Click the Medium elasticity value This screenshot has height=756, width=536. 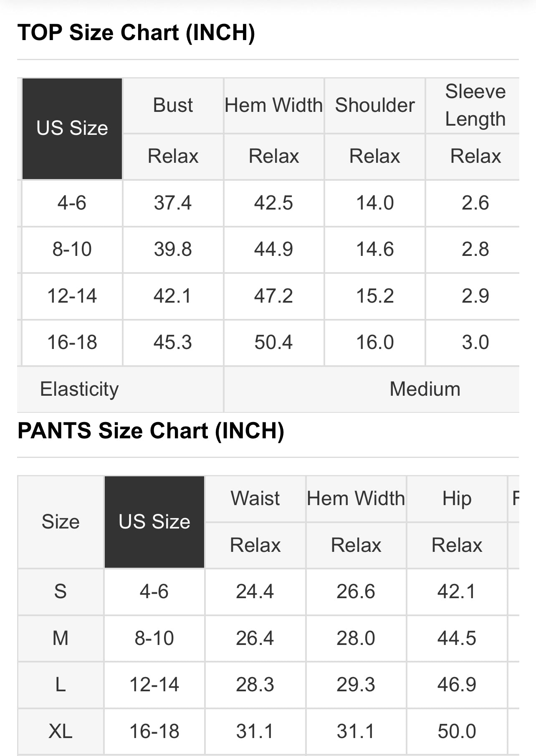pos(425,389)
